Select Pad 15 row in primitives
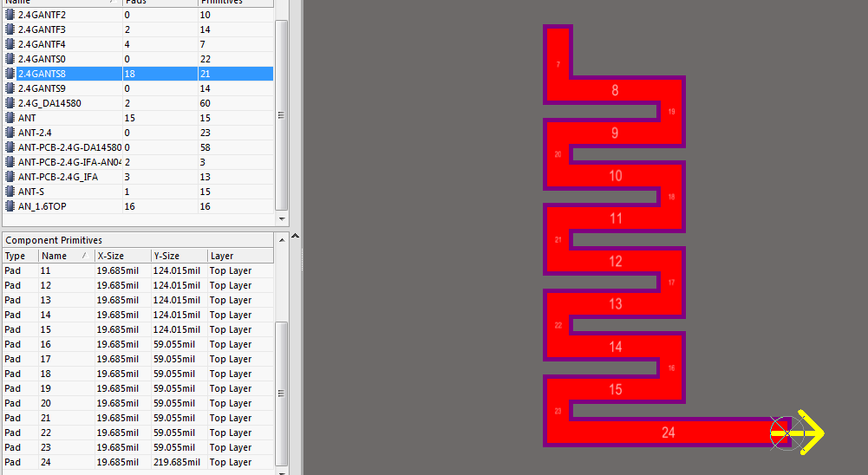This screenshot has width=868, height=475. coord(139,329)
